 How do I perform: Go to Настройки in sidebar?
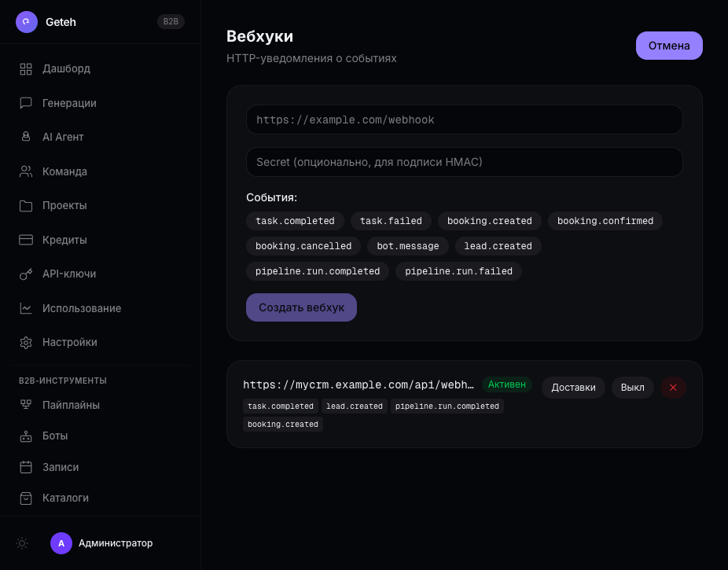[70, 342]
